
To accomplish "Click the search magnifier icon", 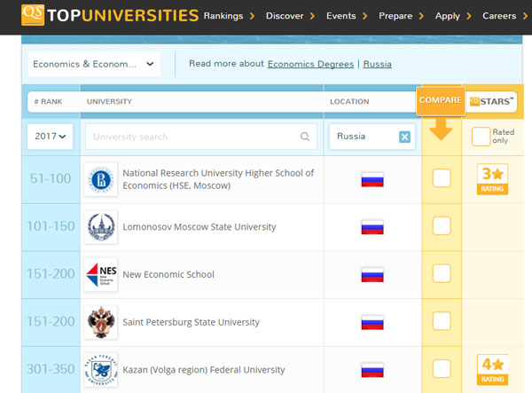I will point(305,137).
